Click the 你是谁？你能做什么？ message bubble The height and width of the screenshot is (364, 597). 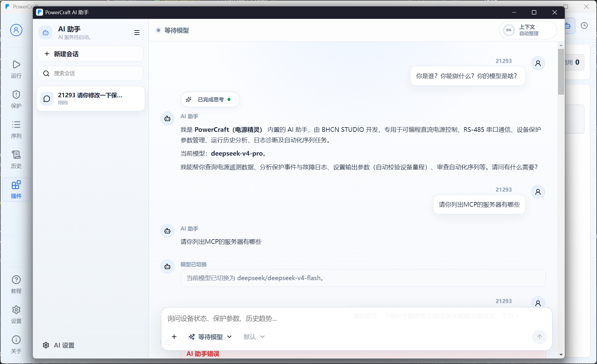tap(468, 76)
